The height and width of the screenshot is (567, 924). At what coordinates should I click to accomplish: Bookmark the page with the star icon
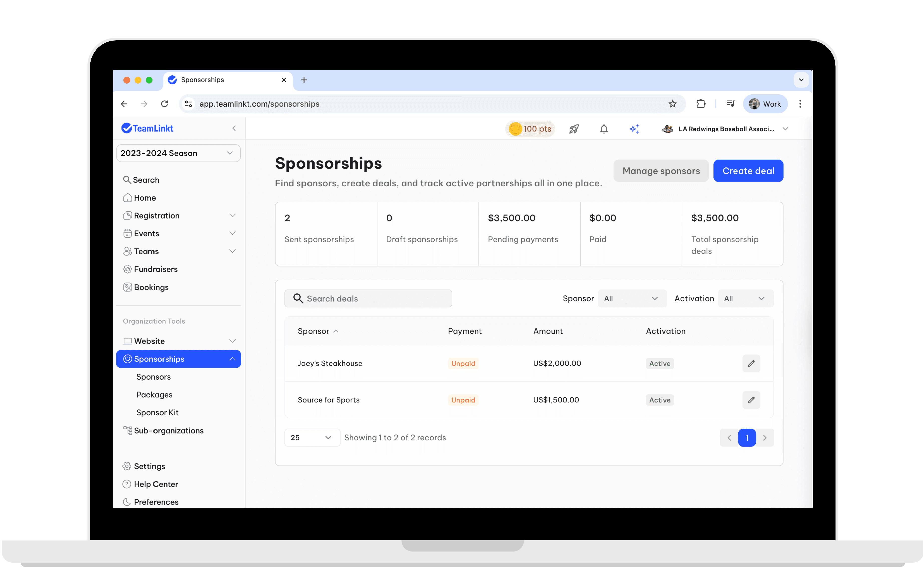click(x=672, y=104)
